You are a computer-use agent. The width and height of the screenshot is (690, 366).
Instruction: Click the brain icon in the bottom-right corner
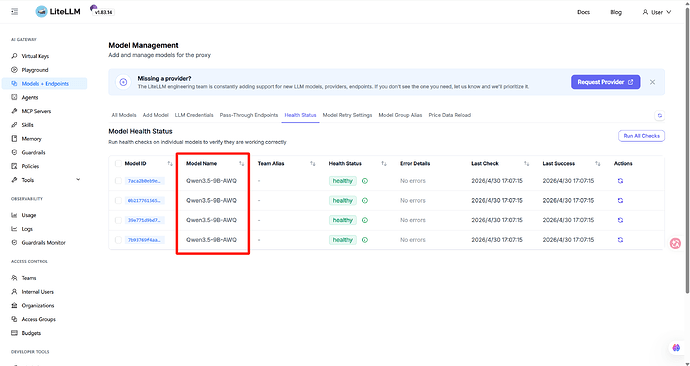[x=676, y=348]
